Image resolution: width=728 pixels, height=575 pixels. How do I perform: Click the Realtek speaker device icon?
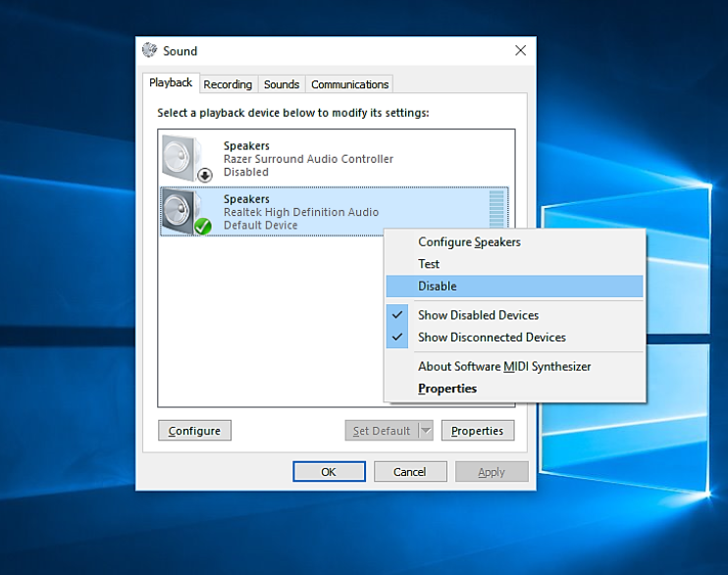pos(182,211)
